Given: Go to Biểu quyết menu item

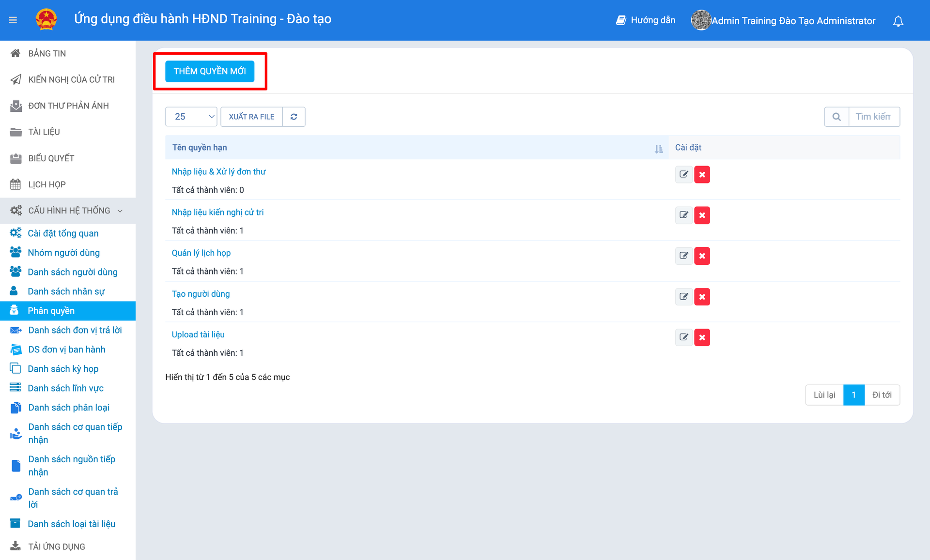Looking at the screenshot, I should (x=51, y=158).
